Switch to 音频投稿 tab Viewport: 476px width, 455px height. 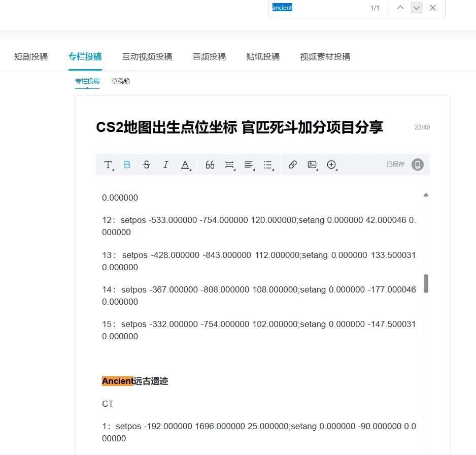pos(209,56)
